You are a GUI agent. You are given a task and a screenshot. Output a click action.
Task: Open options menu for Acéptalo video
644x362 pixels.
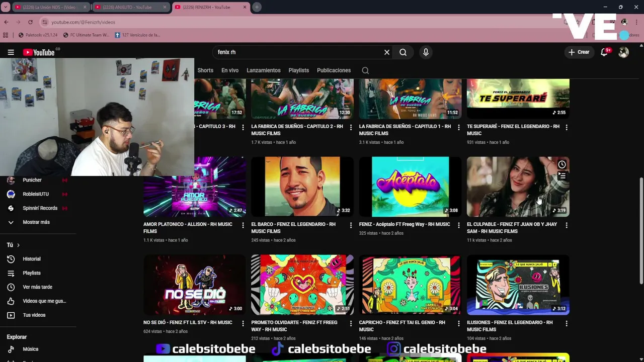tap(458, 226)
